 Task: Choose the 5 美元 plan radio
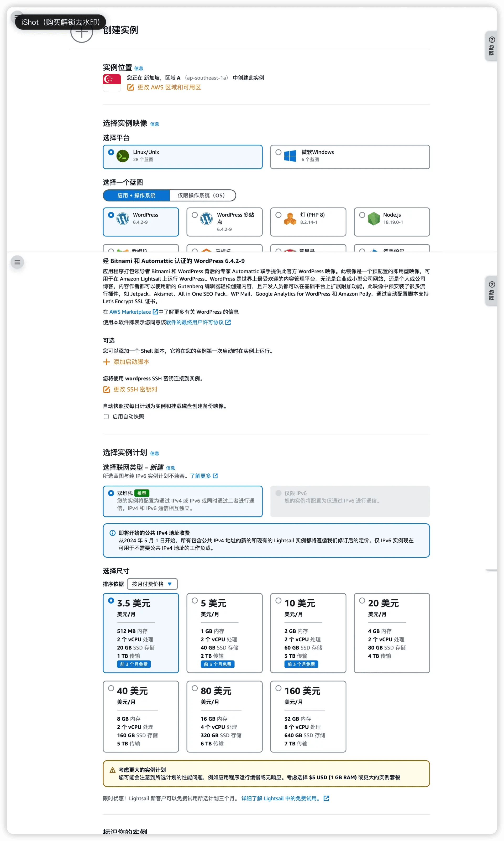pyautogui.click(x=195, y=600)
